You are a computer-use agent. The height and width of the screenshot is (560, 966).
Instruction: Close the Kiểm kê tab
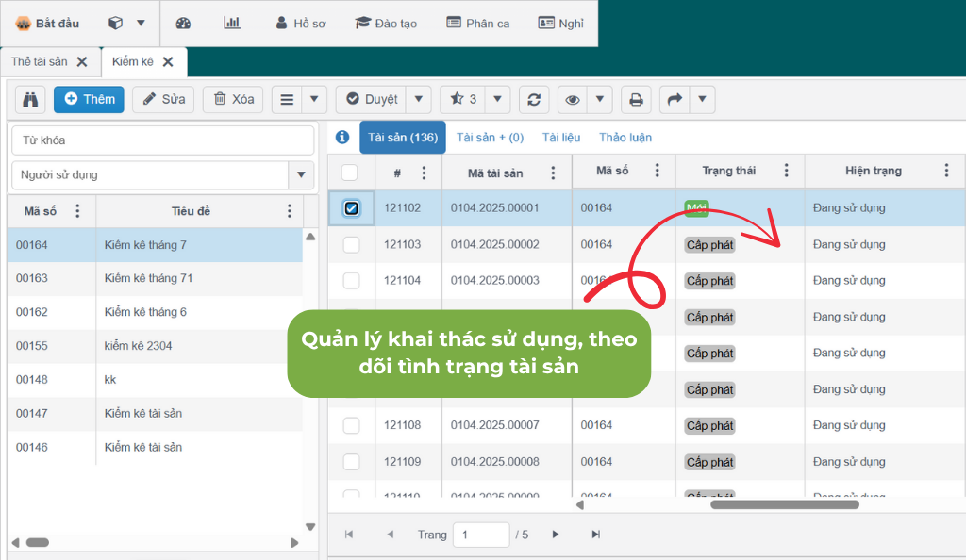coord(168,61)
